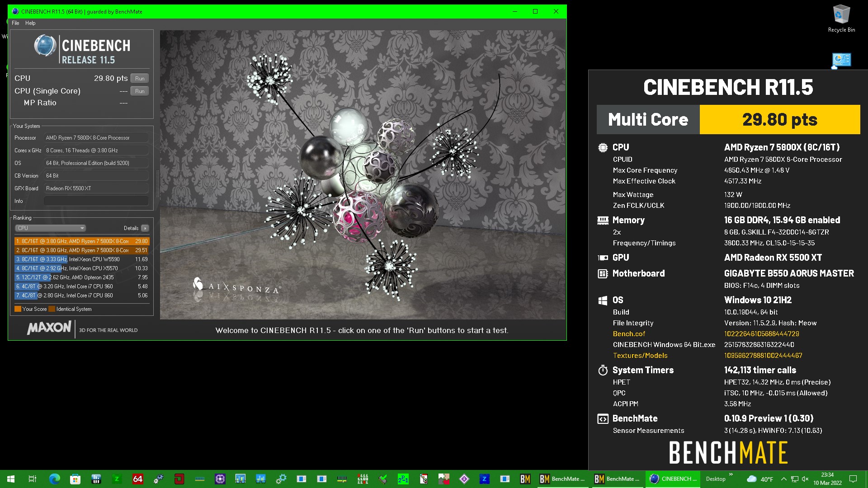Image resolution: width=868 pixels, height=488 pixels.
Task: Select the Intel Core i7 CPU 860 row
Action: (x=82, y=296)
